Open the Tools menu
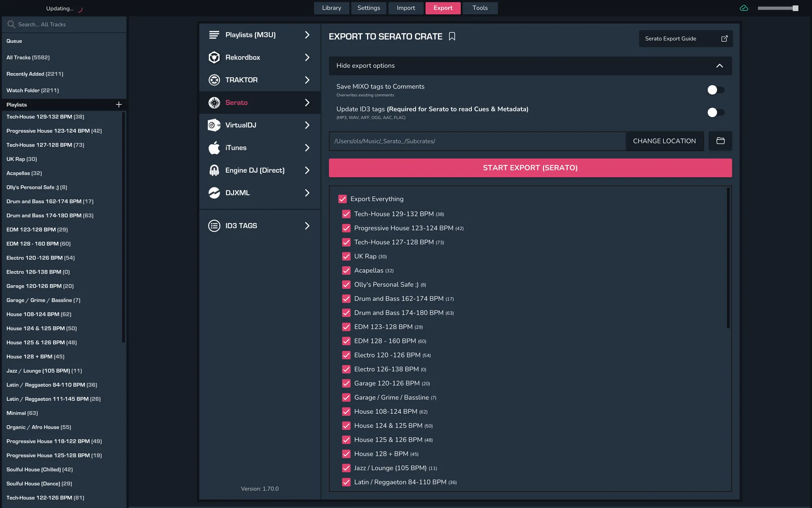This screenshot has height=508, width=812. (x=480, y=8)
